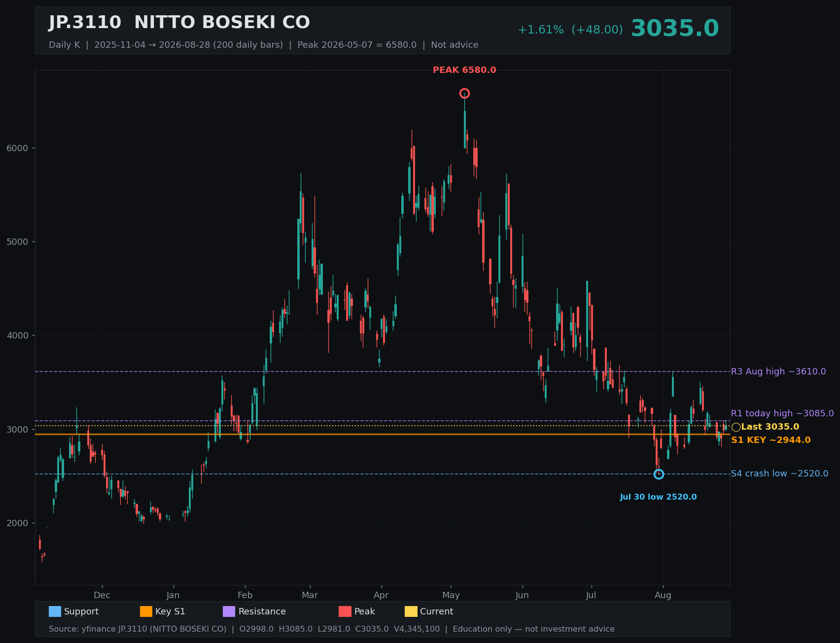The width and height of the screenshot is (840, 643).
Task: Click the 'Feb' x-axis label
Action: pyautogui.click(x=245, y=595)
